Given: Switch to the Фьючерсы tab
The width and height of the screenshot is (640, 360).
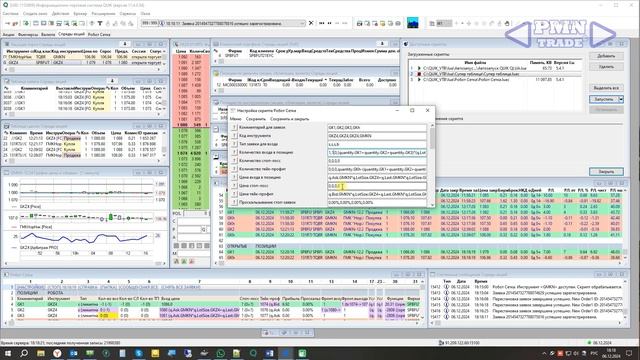Looking at the screenshot, I should tap(28, 35).
